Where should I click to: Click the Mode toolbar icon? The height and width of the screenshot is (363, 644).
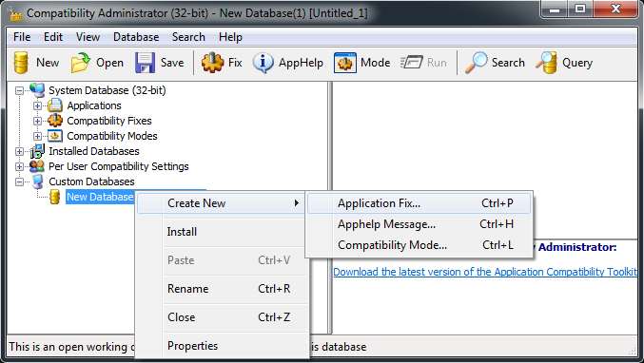pos(344,63)
